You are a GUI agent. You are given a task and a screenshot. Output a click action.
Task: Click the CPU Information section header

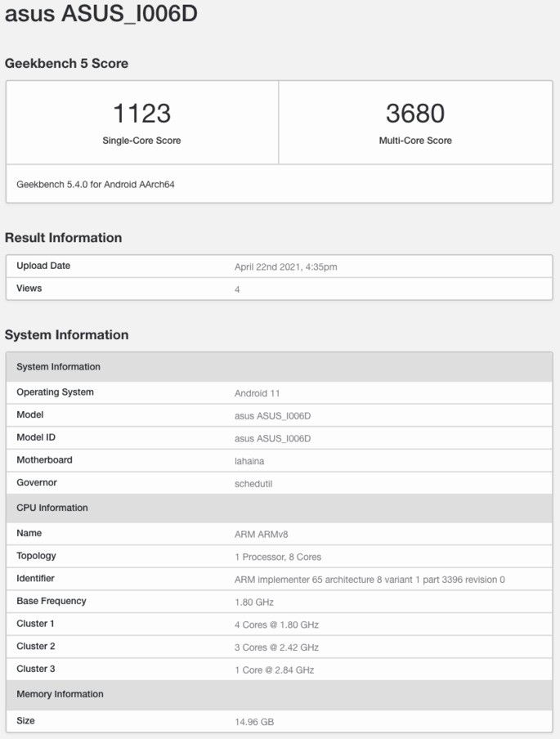point(279,508)
